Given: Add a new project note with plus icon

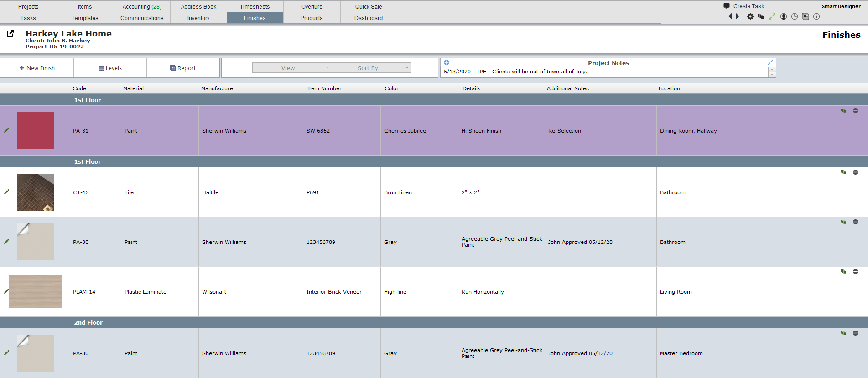Looking at the screenshot, I should pos(447,62).
